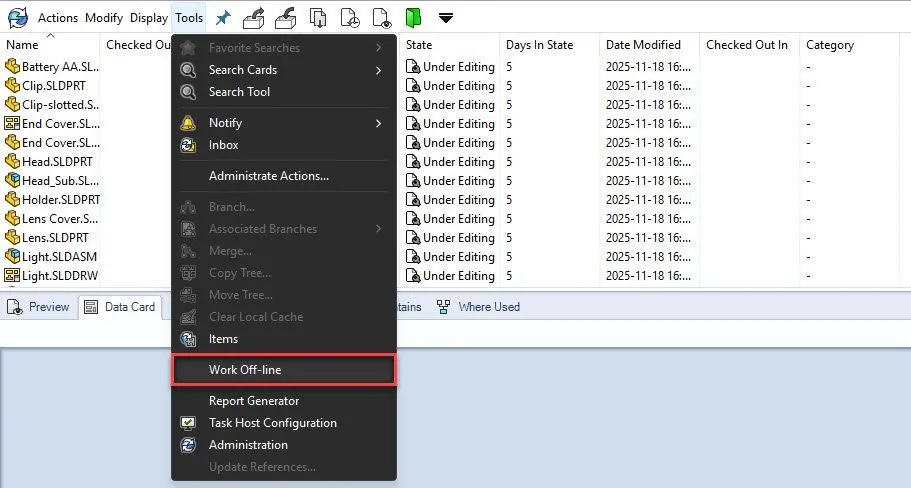Viewport: 911px width, 488px height.
Task: Expand the Search Cards submenu
Action: click(x=284, y=70)
